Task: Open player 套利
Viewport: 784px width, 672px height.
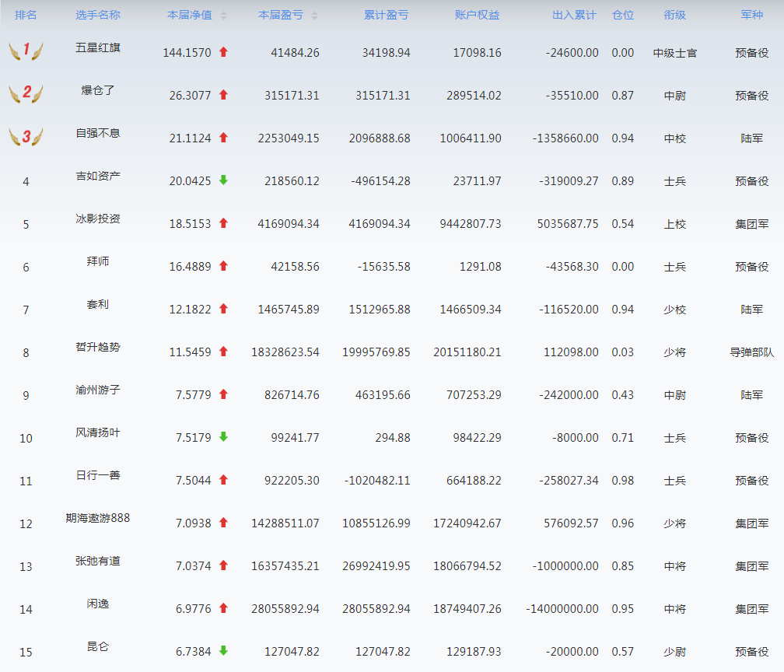Action: (98, 304)
